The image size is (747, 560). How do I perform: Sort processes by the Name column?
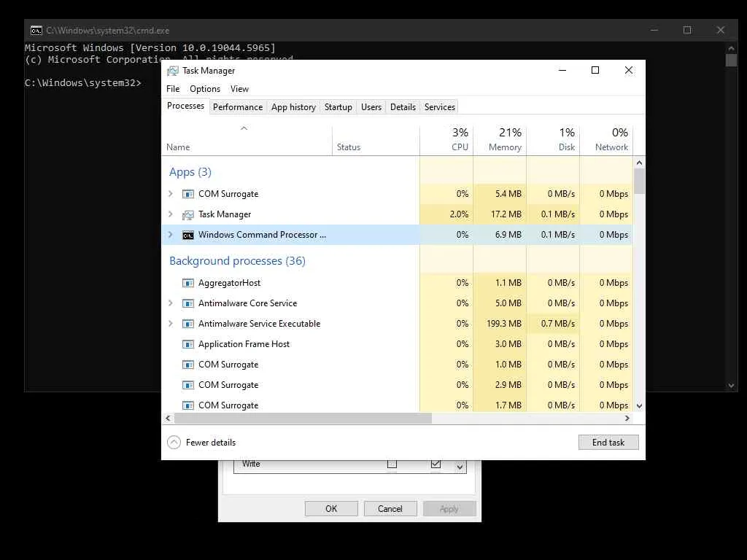pyautogui.click(x=247, y=141)
